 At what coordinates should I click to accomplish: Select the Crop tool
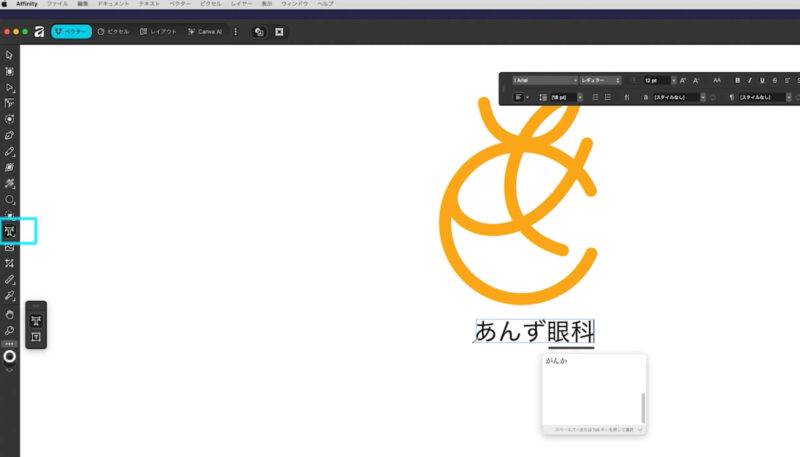point(9,264)
